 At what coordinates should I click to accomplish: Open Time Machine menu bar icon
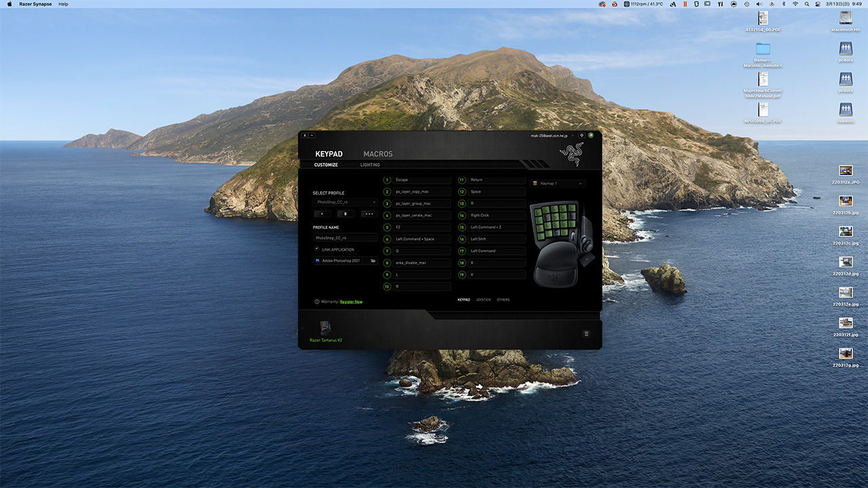click(747, 4)
